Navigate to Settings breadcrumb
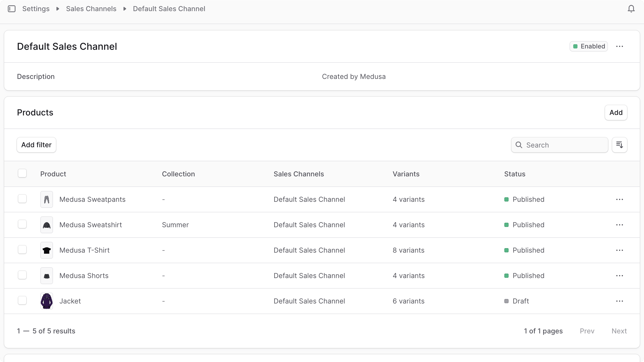 36,8
